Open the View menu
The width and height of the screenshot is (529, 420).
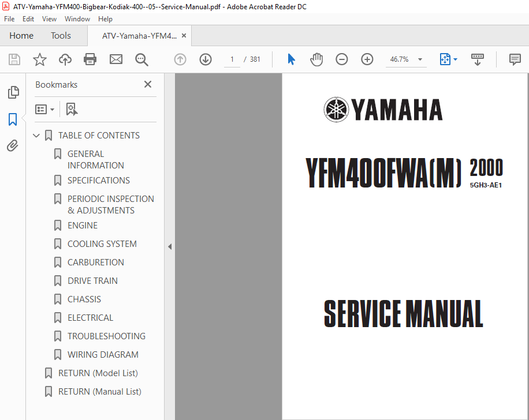coord(49,19)
